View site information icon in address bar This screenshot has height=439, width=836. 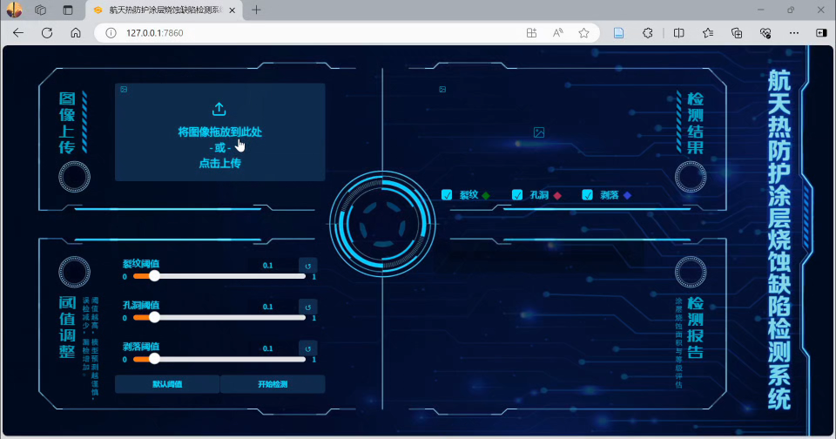pyautogui.click(x=111, y=33)
